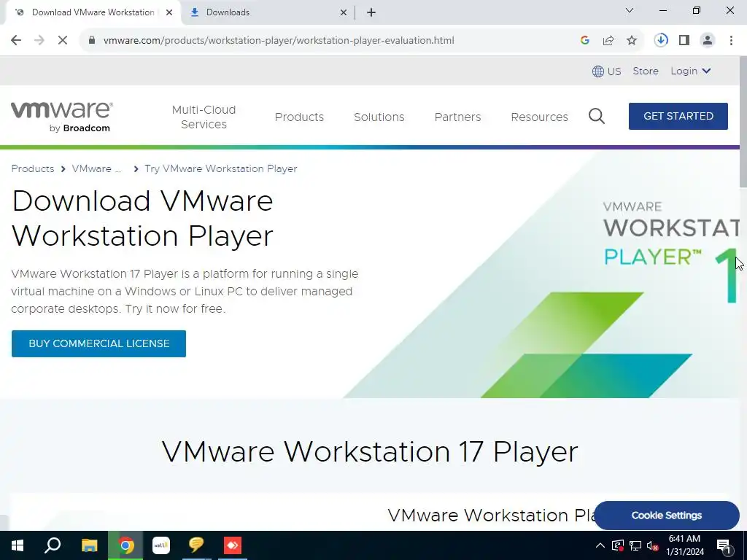This screenshot has height=560, width=747.
Task: Open the Partners navigation menu
Action: tap(457, 117)
